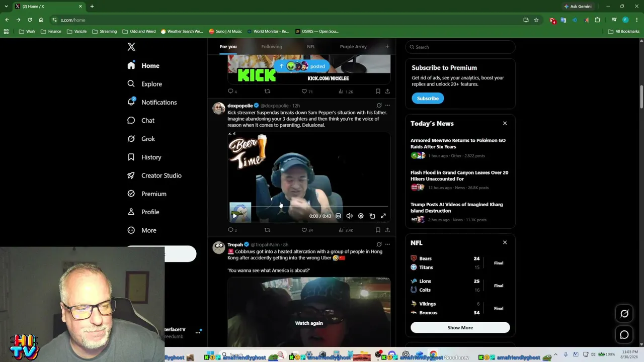The height and width of the screenshot is (362, 644).
Task: Repost the doxpopolie post
Action: click(x=267, y=230)
